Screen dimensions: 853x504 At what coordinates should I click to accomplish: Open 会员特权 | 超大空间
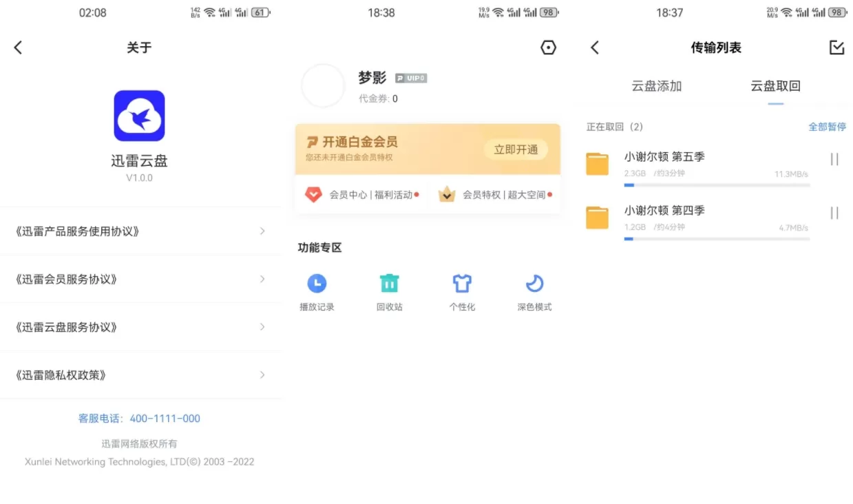click(x=504, y=195)
